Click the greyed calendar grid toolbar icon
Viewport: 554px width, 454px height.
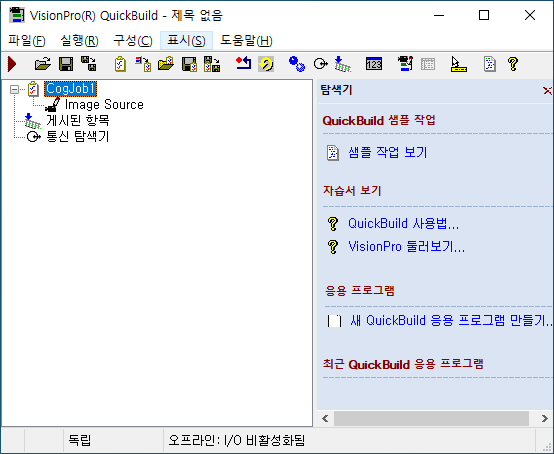428,64
